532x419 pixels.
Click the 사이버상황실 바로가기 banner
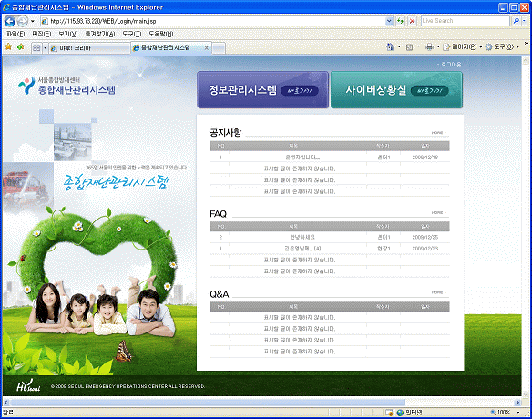click(396, 90)
